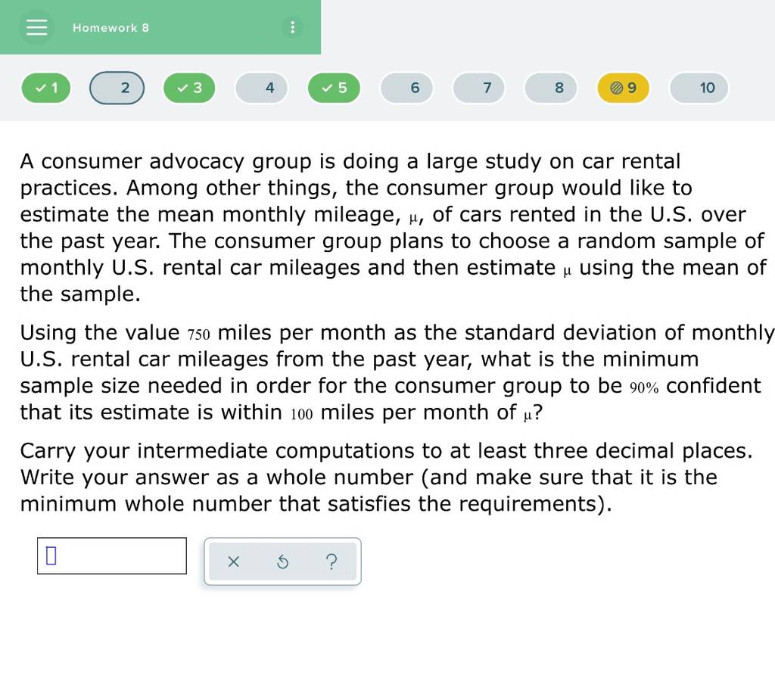The width and height of the screenshot is (775, 700).
Task: Select question 2 pill
Action: (117, 88)
